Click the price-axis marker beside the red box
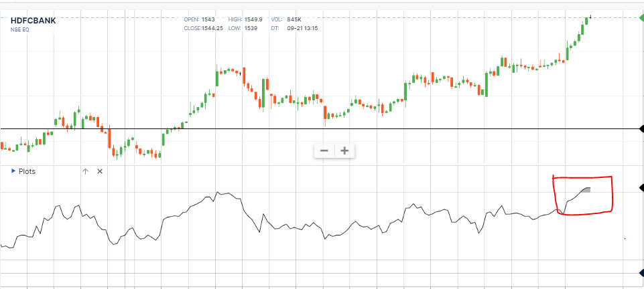 click(x=641, y=193)
